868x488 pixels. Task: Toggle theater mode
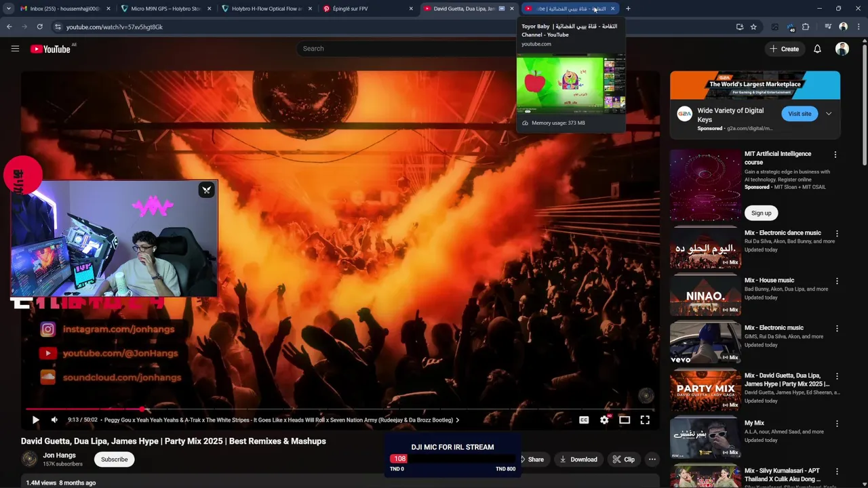pos(625,420)
